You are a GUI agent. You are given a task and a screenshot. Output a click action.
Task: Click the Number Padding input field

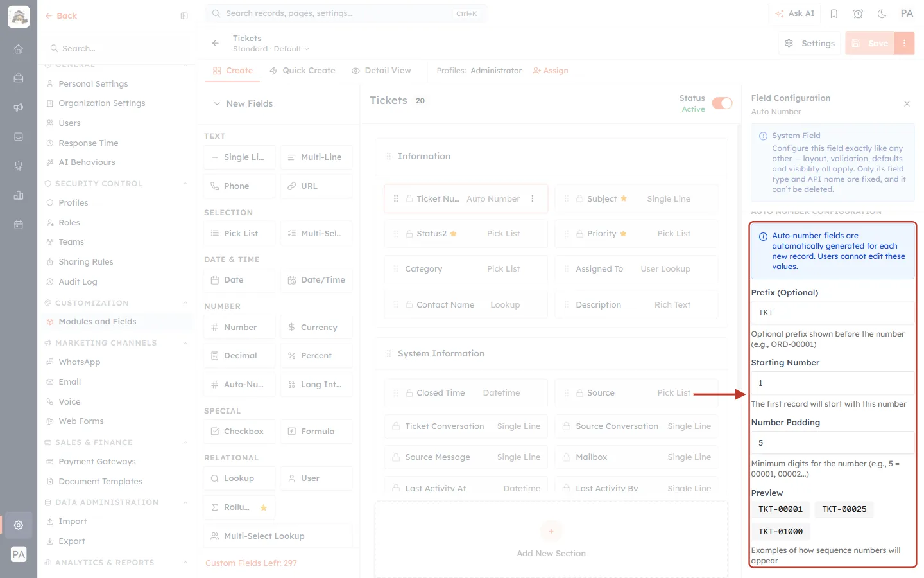point(833,443)
